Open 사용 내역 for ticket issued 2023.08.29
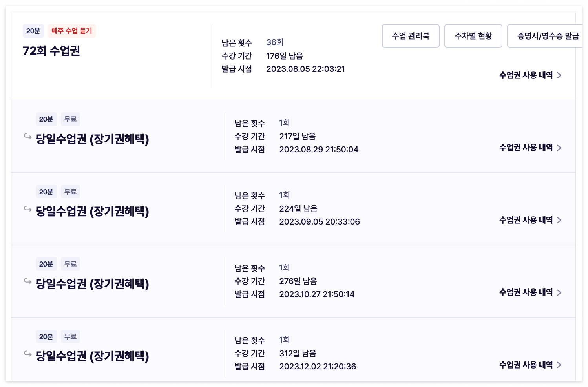This screenshot has width=588, height=387. (530, 148)
